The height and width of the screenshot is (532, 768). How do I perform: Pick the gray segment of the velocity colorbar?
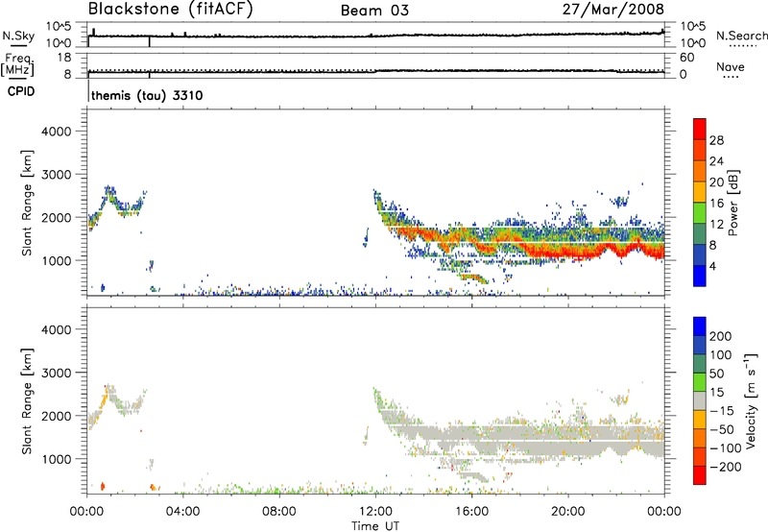700,400
